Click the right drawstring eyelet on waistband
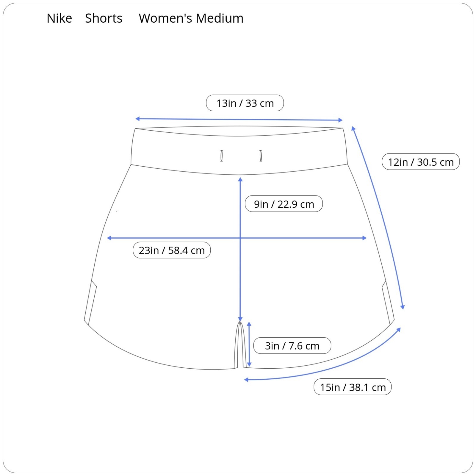Image resolution: width=476 pixels, height=476 pixels. point(261,156)
